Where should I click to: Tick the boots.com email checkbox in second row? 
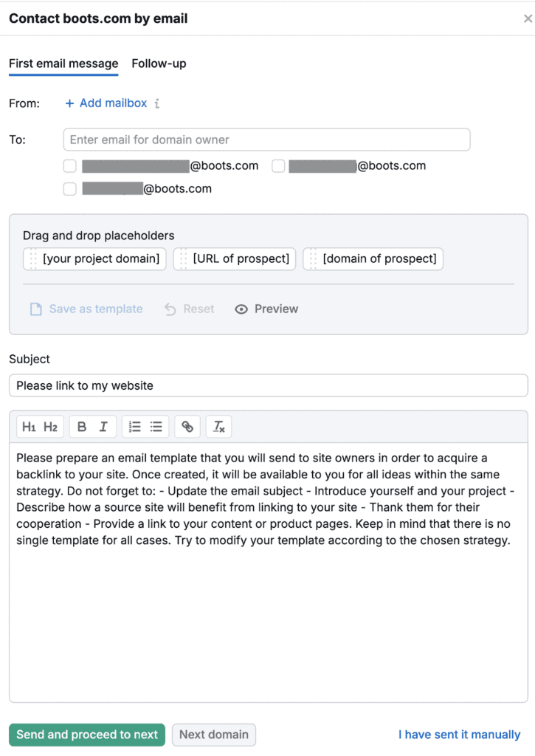(x=70, y=189)
